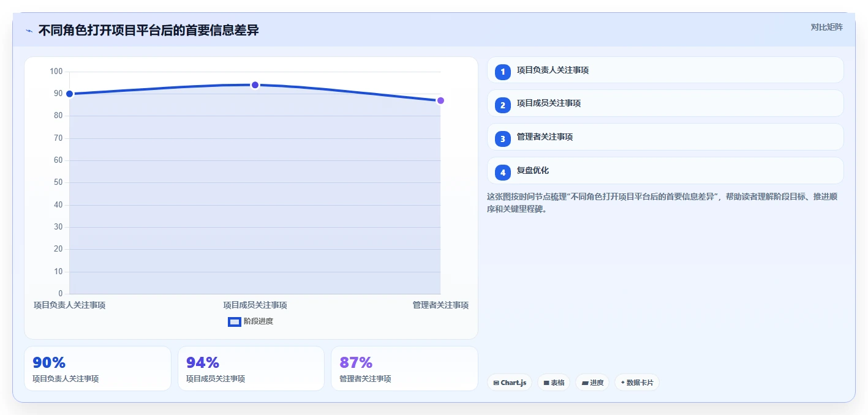Select step 2 number badge
Screen dimensions: 868x415
coord(502,105)
